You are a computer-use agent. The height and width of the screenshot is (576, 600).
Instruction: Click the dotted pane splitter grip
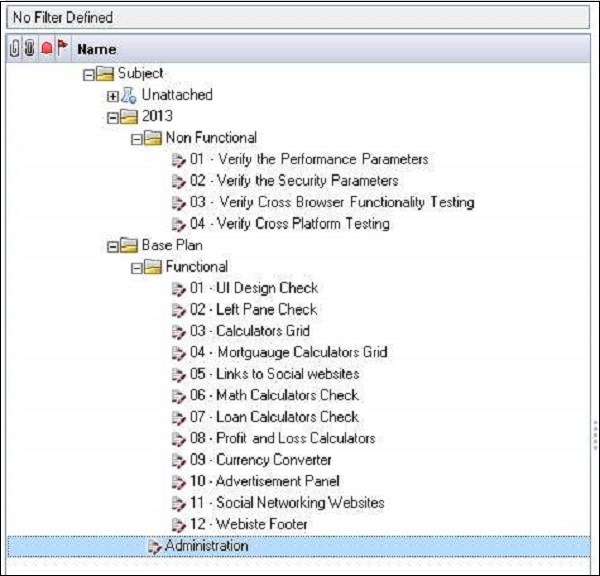(x=595, y=435)
